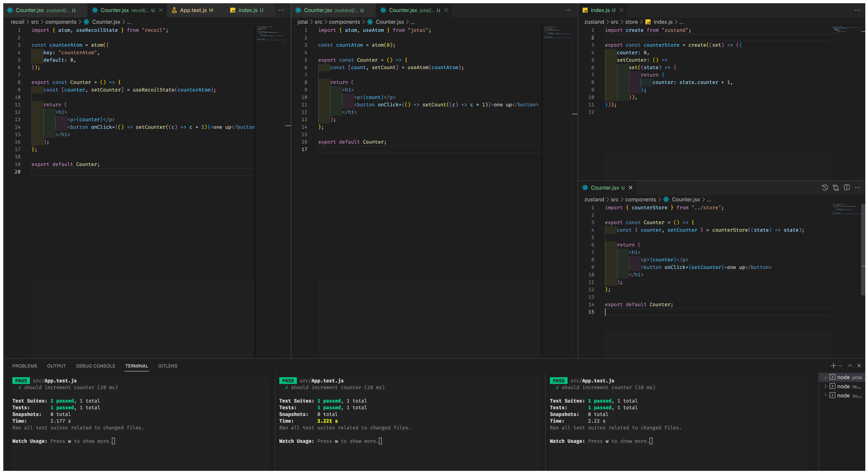Open more actions in the first editor group
This screenshot has width=868, height=473.
tap(281, 10)
